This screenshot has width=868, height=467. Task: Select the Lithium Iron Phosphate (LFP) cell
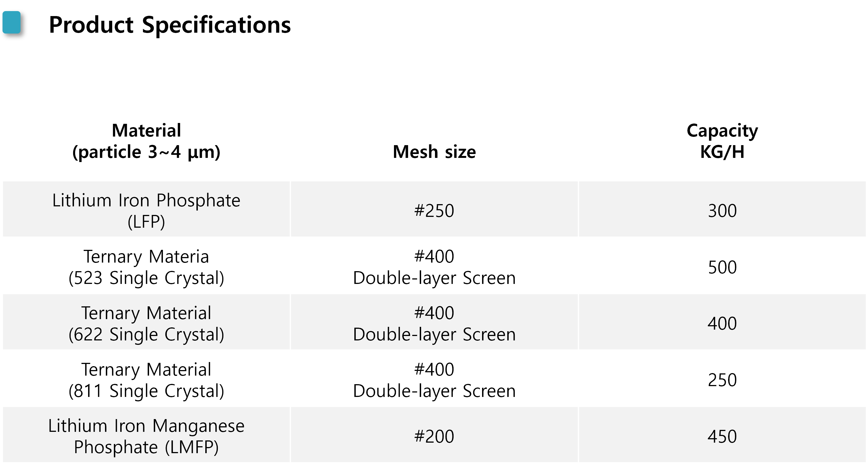(146, 210)
